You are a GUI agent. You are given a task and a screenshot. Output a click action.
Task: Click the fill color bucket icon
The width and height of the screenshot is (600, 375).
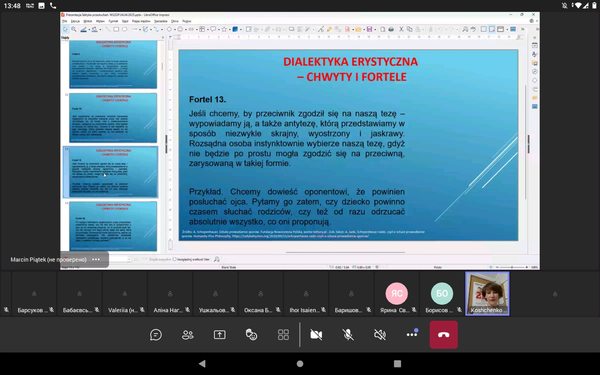tap(94, 29)
